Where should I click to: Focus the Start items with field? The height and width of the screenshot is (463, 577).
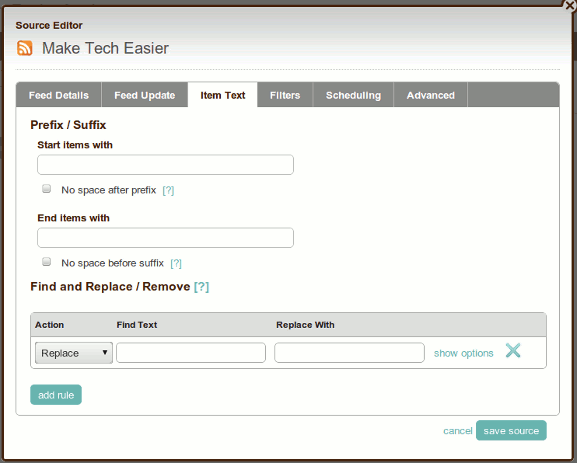coord(165,165)
